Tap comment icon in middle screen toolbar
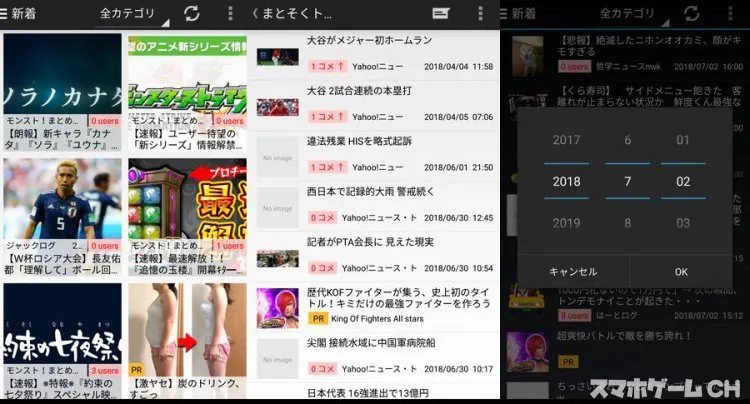Screen dimensions: 750x404 pyautogui.click(x=441, y=13)
